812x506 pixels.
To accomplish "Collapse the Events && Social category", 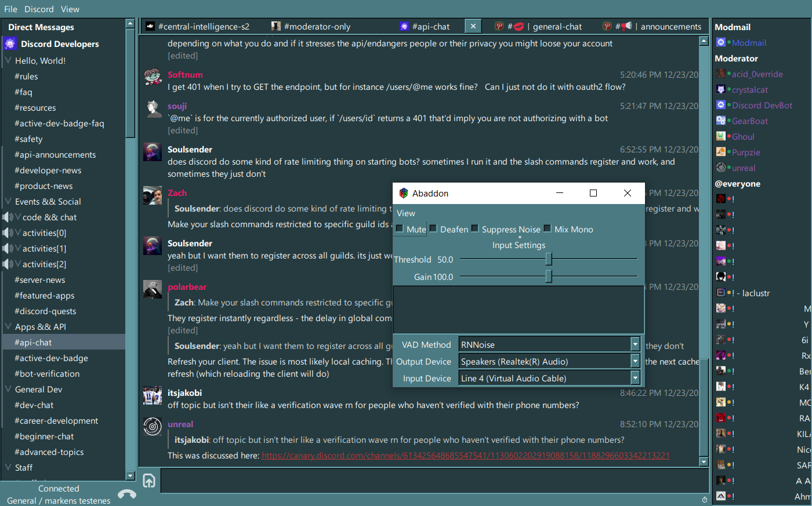I will pyautogui.click(x=9, y=201).
